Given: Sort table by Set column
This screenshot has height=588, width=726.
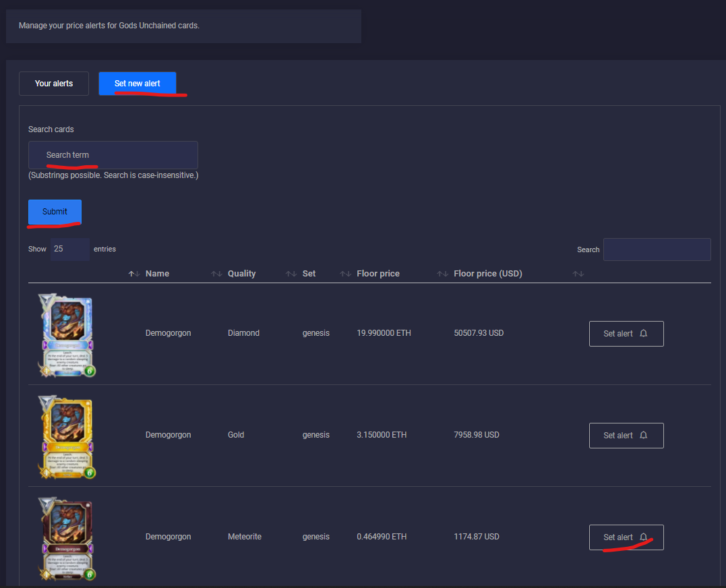Looking at the screenshot, I should point(309,274).
